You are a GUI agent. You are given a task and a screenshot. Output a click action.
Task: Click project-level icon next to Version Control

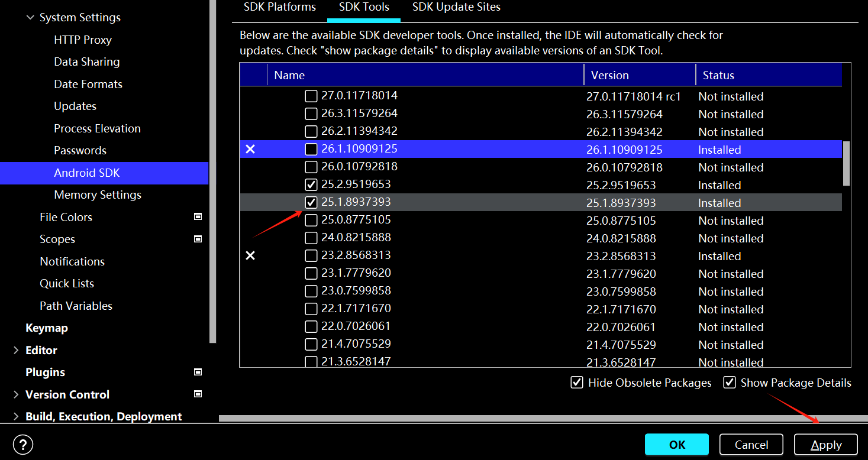[x=198, y=394]
